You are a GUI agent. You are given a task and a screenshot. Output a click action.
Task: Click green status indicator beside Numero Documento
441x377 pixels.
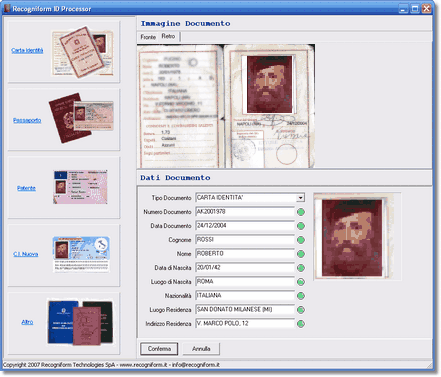[x=301, y=212]
